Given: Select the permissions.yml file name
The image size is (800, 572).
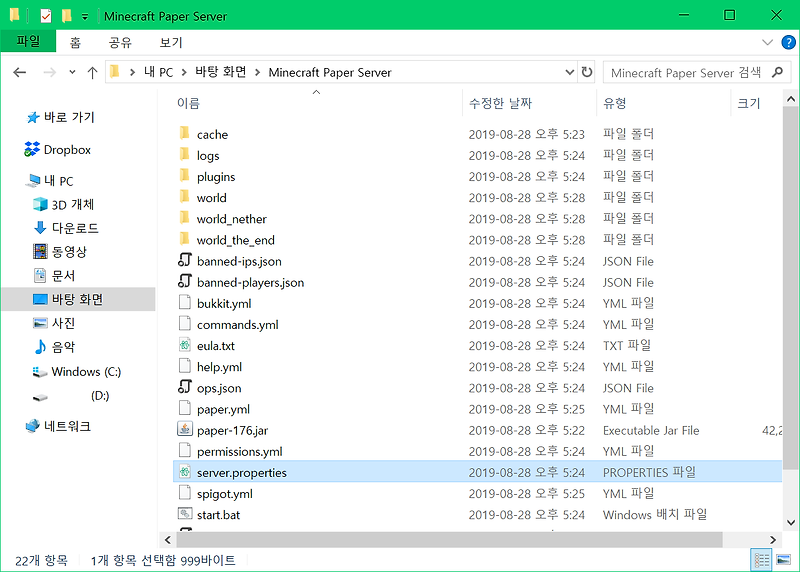Looking at the screenshot, I should [x=239, y=451].
